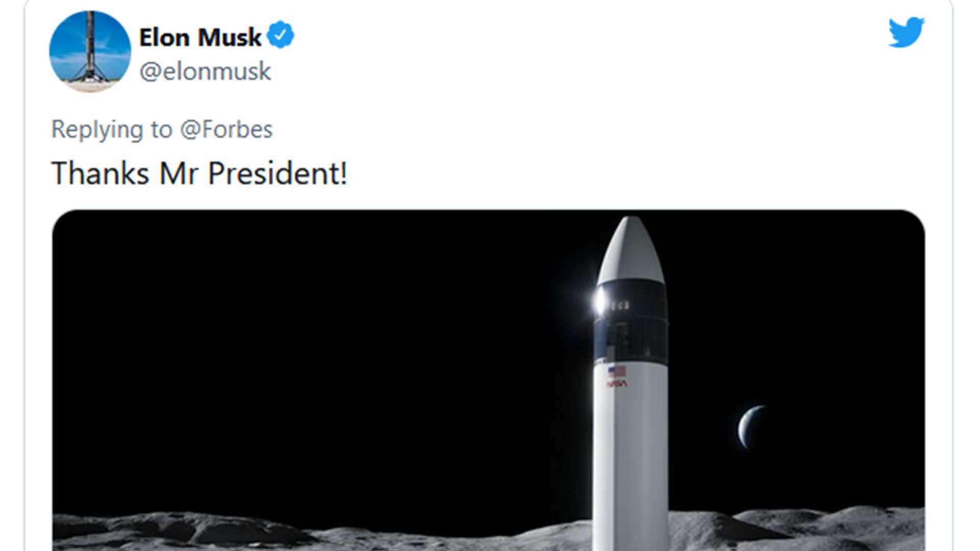Click the @elonmusk handle

(205, 71)
